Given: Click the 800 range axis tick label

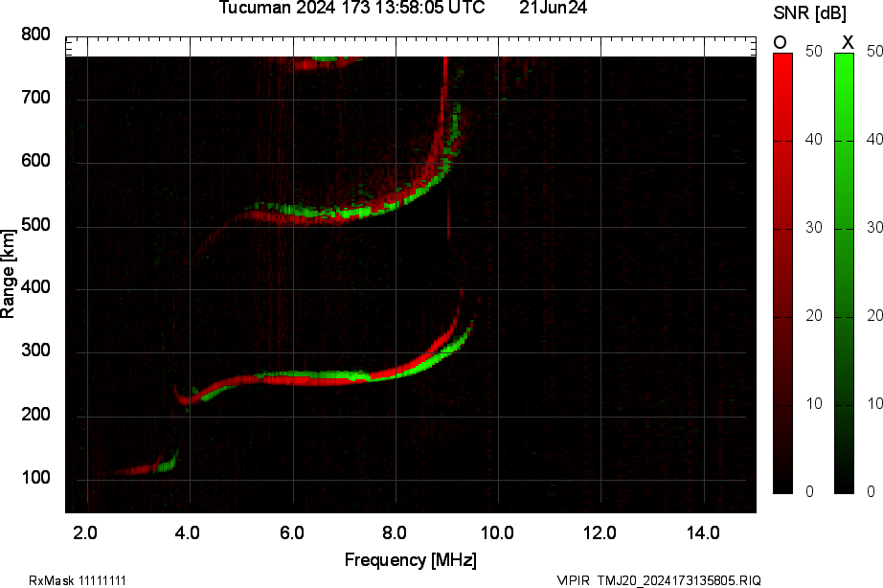Looking at the screenshot, I should [36, 34].
